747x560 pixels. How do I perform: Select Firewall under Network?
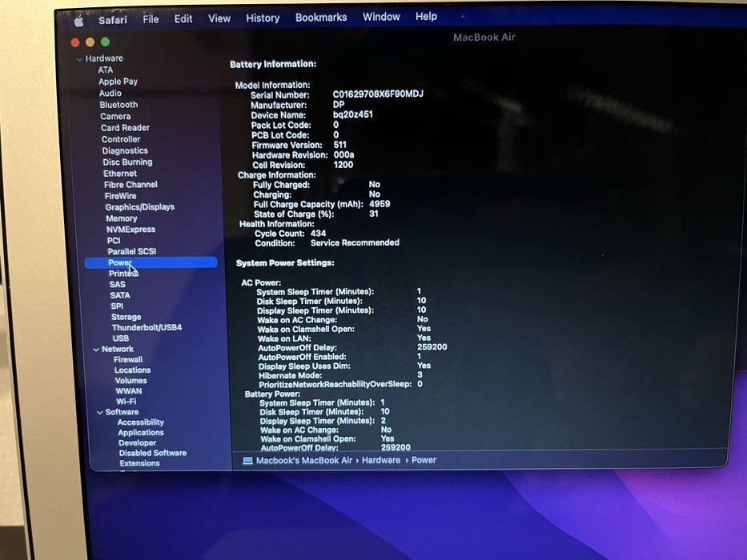pyautogui.click(x=128, y=359)
